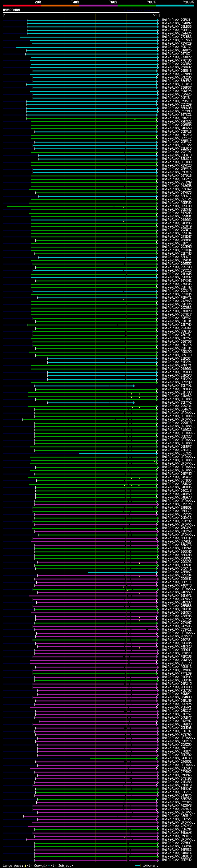Viewport: 197px width, 868px height.
Task: Select the UniRef100_B1P2P3 label
Action: (x=176, y=375)
